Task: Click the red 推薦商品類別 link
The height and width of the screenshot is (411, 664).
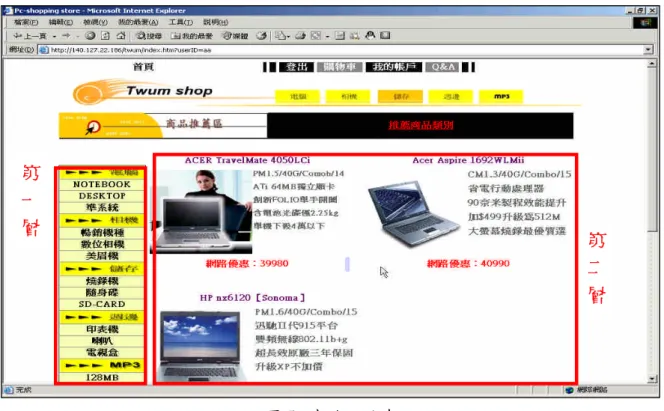Action: 421,125
